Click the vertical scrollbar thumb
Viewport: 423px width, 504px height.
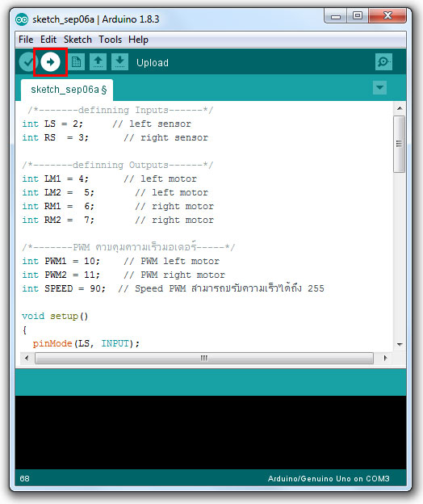(400, 144)
